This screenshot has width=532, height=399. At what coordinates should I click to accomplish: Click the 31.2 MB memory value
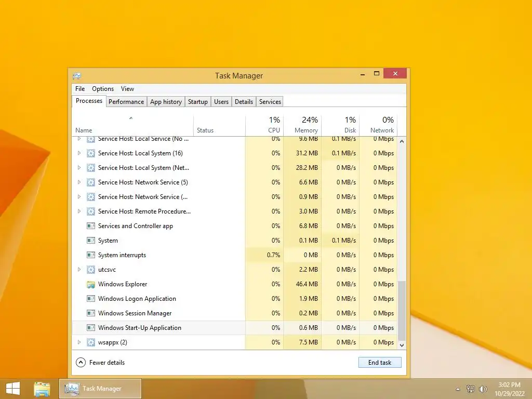tap(307, 153)
